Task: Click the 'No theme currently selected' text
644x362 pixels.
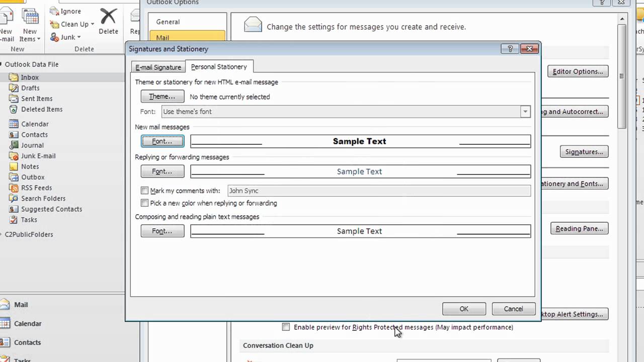Action: pos(230,97)
